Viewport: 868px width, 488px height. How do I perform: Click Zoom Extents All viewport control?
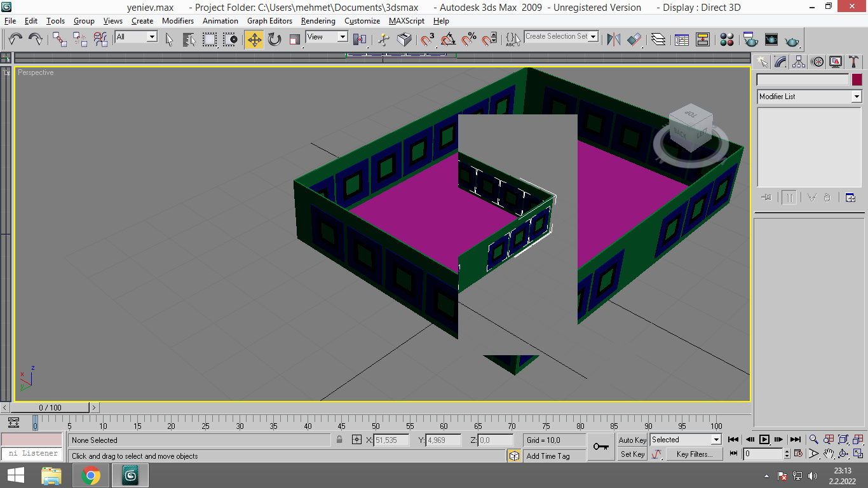pyautogui.click(x=843, y=439)
